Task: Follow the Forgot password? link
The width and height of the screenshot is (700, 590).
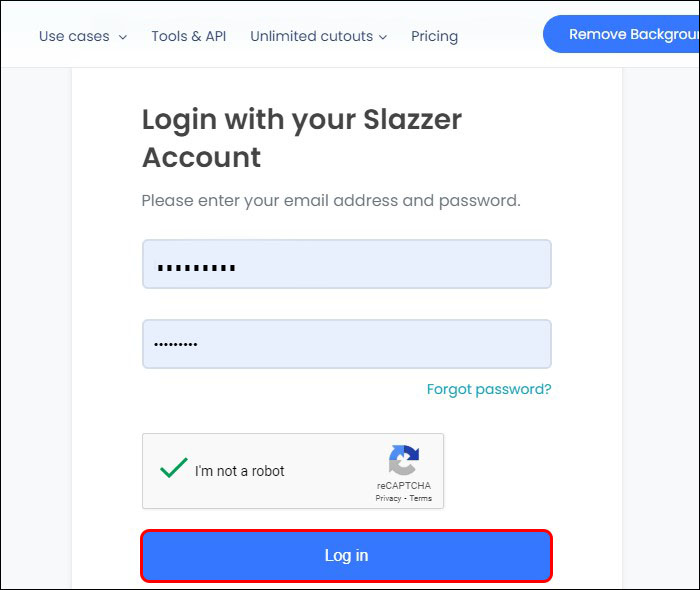Action: (489, 389)
